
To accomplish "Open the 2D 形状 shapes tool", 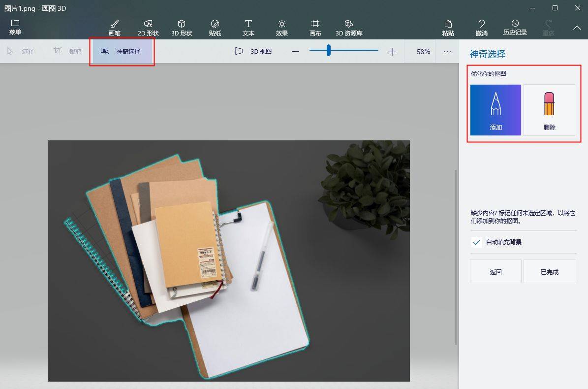I will click(148, 27).
